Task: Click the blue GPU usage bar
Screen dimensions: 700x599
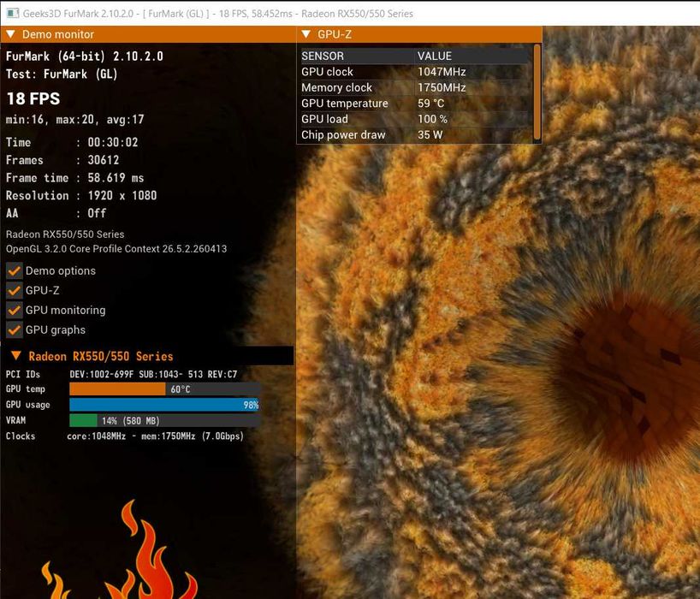Action: click(163, 405)
